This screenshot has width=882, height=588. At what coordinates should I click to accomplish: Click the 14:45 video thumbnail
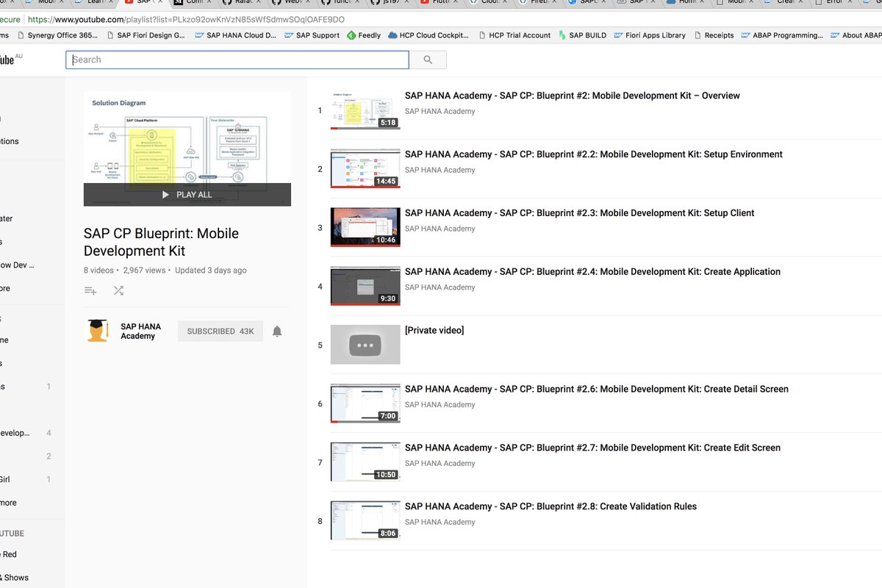[x=365, y=169]
